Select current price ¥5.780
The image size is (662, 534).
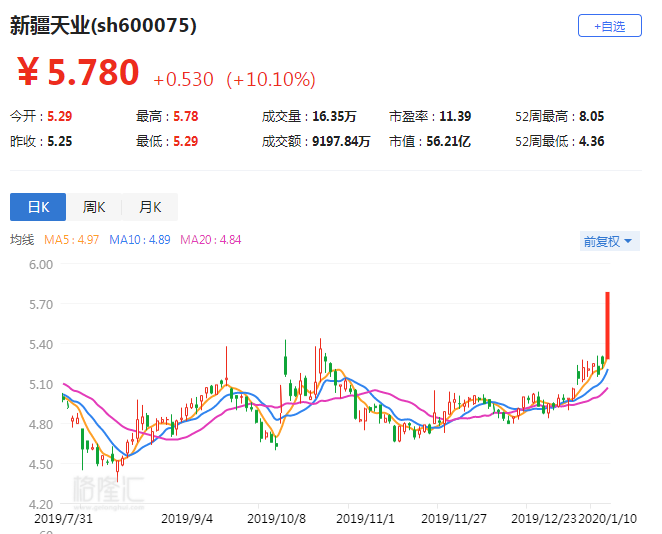(78, 73)
